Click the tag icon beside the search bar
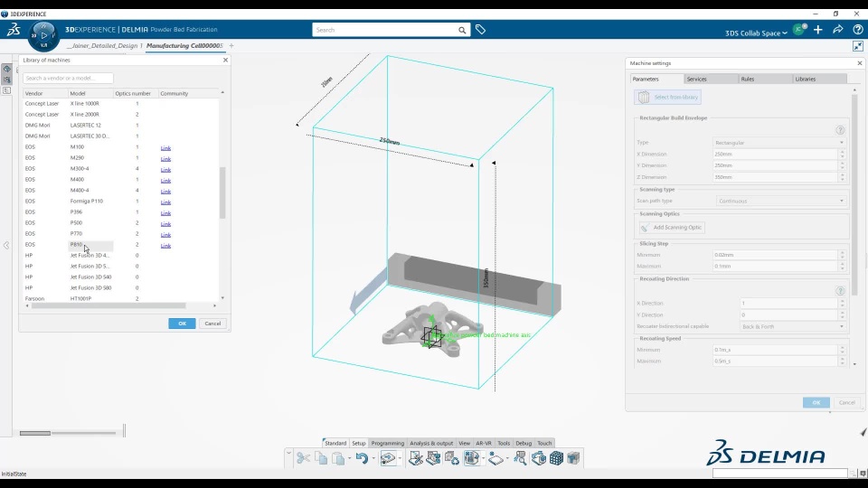The image size is (868, 488). click(x=480, y=30)
